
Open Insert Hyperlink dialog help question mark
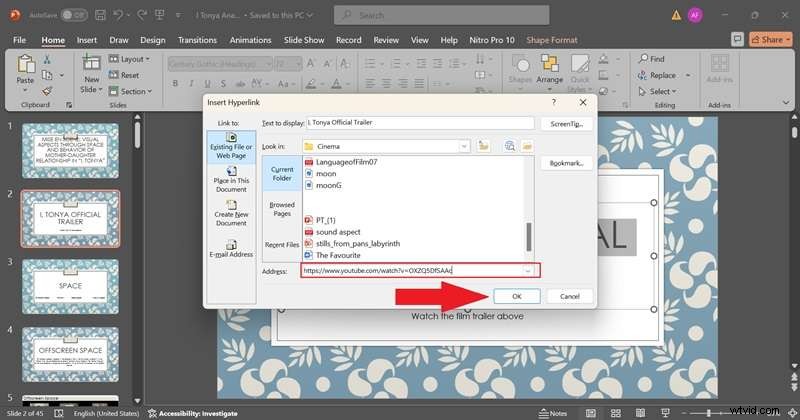tap(554, 102)
